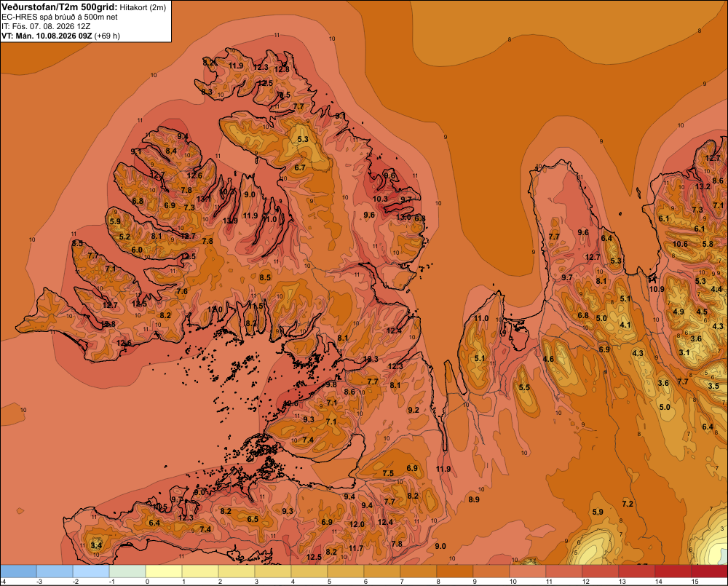Click the Veðurstofan/T2m 500grid map title
Image resolution: width=728 pixels, height=586 pixels.
coord(59,7)
